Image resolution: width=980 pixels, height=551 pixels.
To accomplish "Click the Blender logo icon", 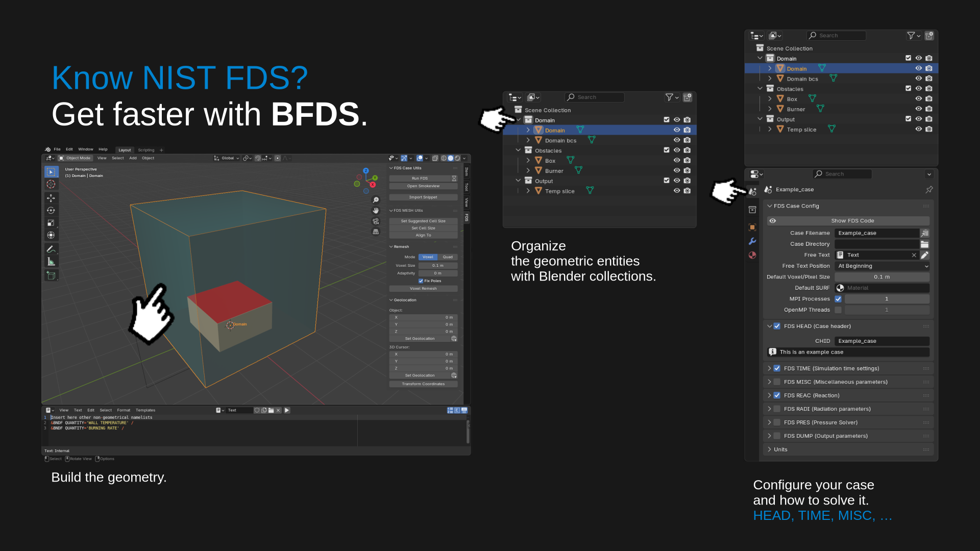I will (48, 149).
